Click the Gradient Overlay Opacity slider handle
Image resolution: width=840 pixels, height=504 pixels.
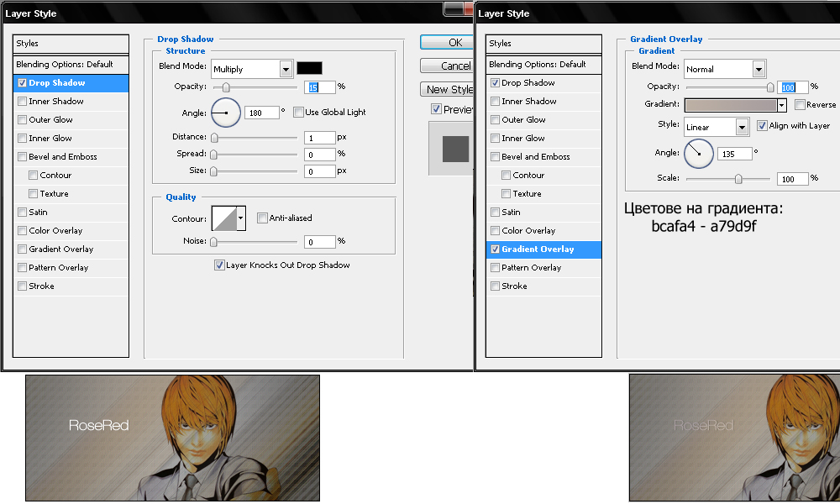coord(770,87)
